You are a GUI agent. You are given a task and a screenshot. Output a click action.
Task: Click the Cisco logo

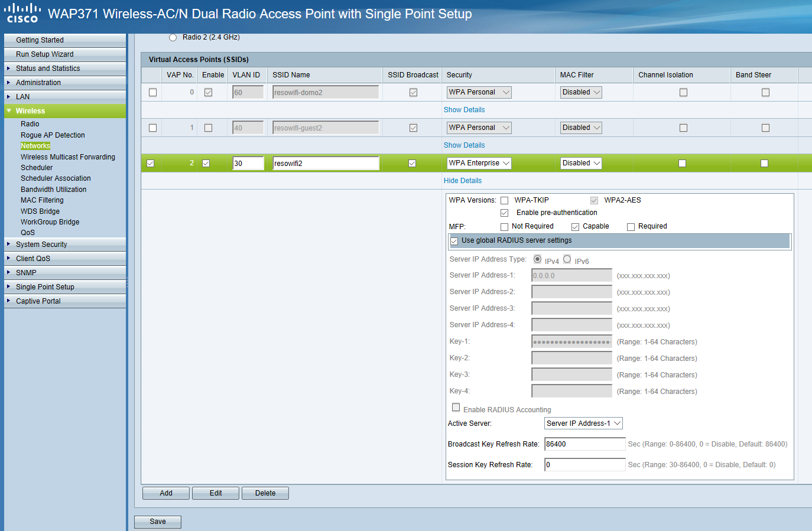[22, 13]
